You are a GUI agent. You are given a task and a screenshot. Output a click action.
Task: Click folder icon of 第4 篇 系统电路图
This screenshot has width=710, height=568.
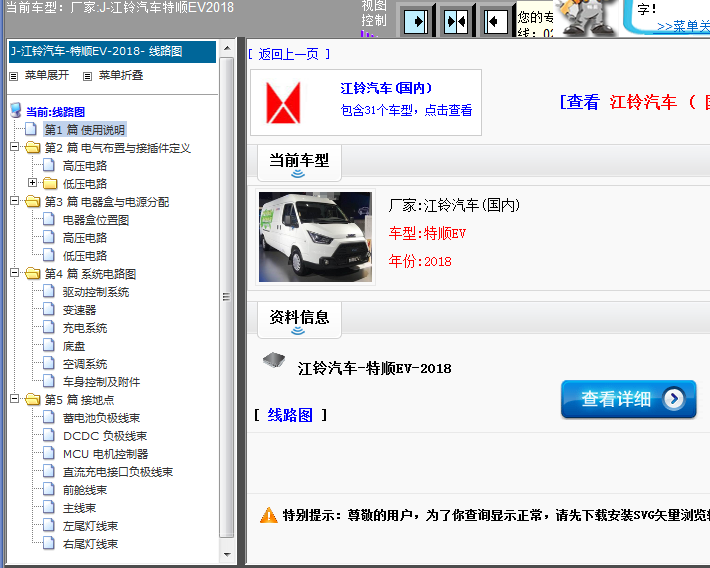tap(33, 273)
